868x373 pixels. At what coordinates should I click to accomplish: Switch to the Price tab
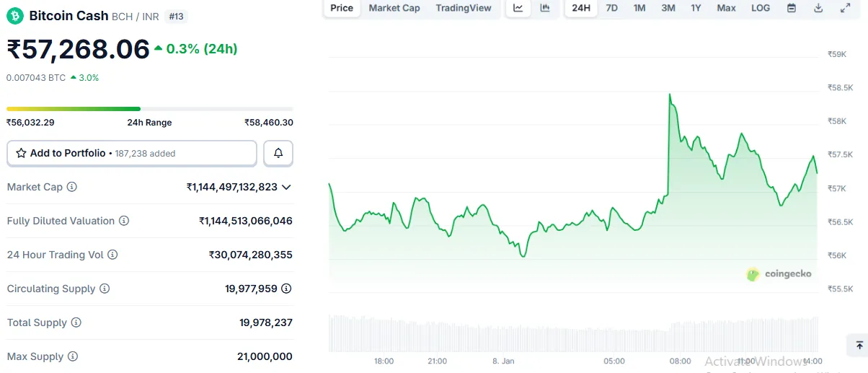click(x=342, y=8)
